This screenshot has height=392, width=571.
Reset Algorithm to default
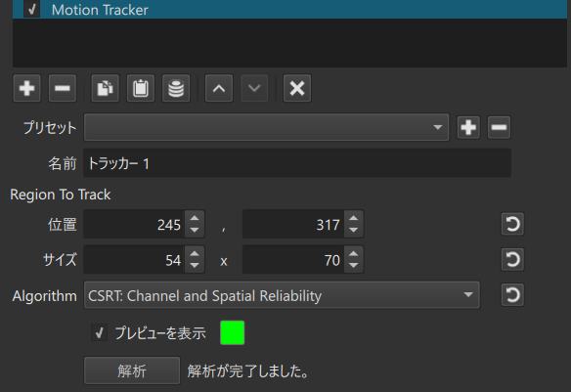click(512, 295)
